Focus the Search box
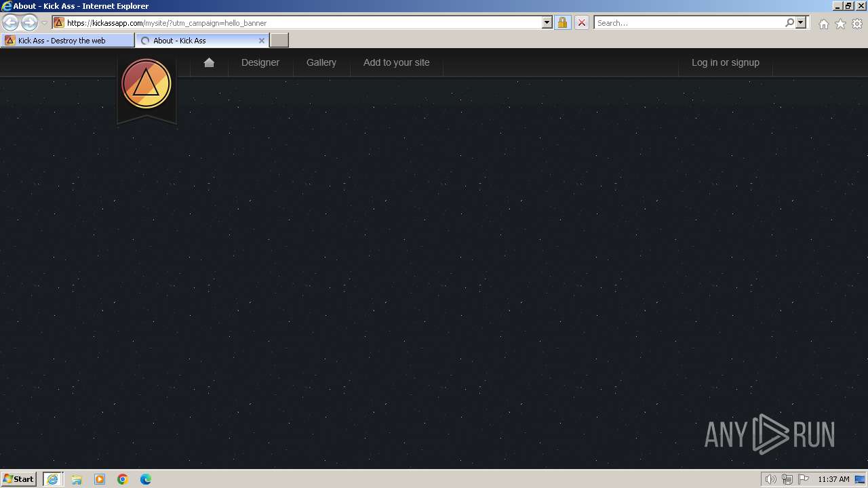Image resolution: width=868 pixels, height=488 pixels. (x=689, y=22)
